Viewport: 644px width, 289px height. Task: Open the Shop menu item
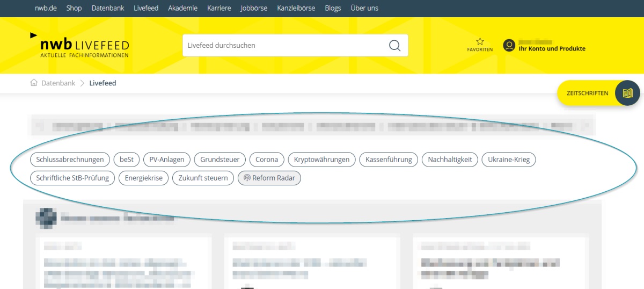[74, 8]
